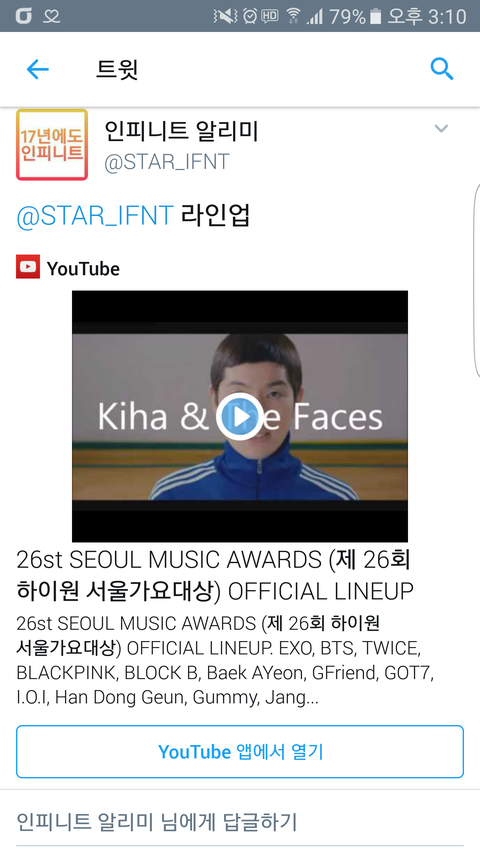Tap the Wi-Fi status icon
This screenshot has height=853, width=480.
(293, 16)
